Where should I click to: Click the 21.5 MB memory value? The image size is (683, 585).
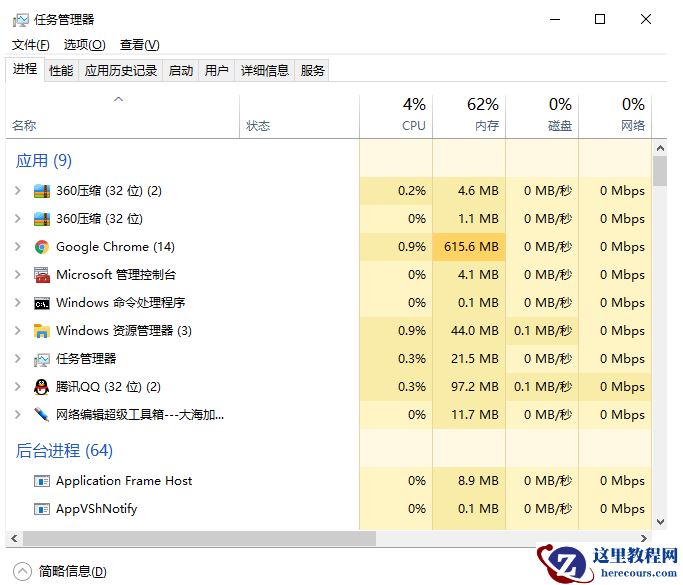(x=475, y=359)
